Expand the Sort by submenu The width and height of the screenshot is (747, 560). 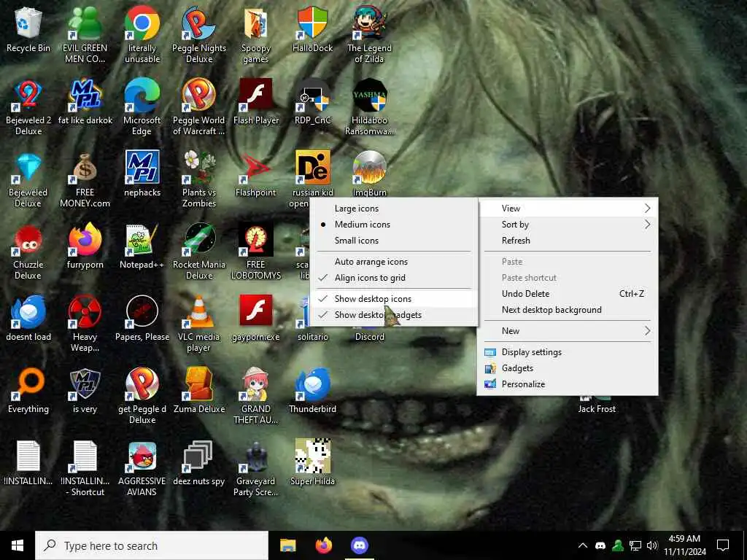[568, 225]
